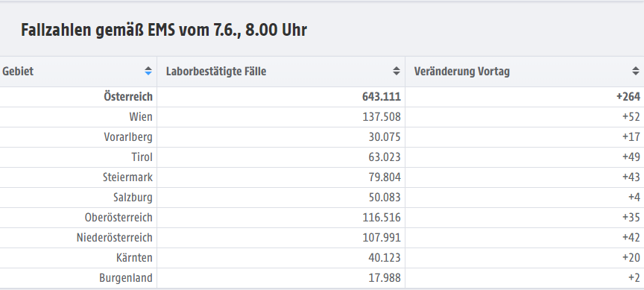Click sort arrows beside Veränderung Vortag
The image size is (644, 290).
[636, 71]
